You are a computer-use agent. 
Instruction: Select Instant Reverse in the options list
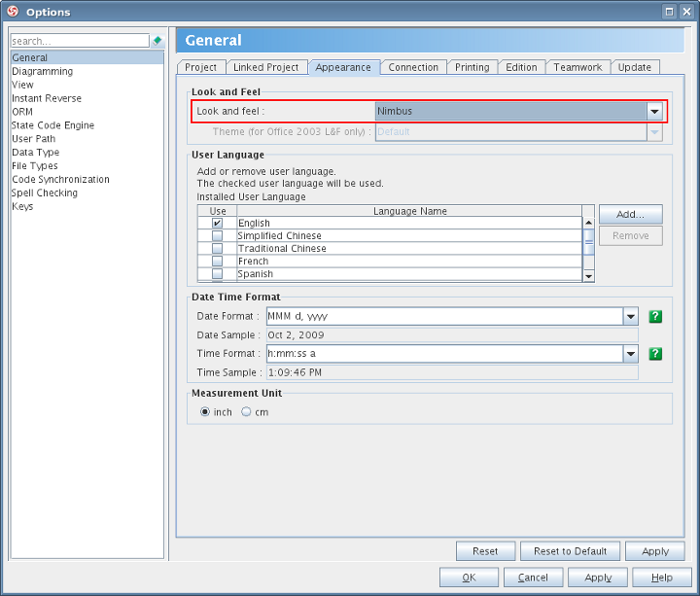(87, 98)
